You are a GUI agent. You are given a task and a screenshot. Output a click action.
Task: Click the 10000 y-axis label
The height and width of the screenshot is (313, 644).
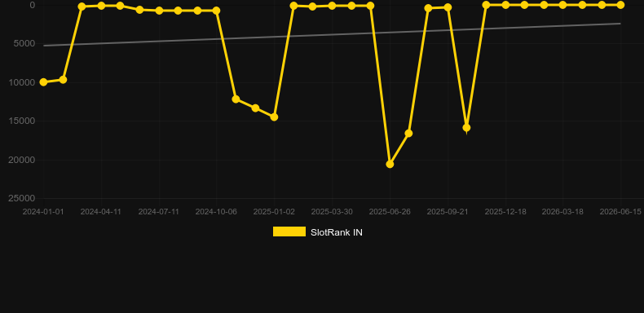click(22, 82)
